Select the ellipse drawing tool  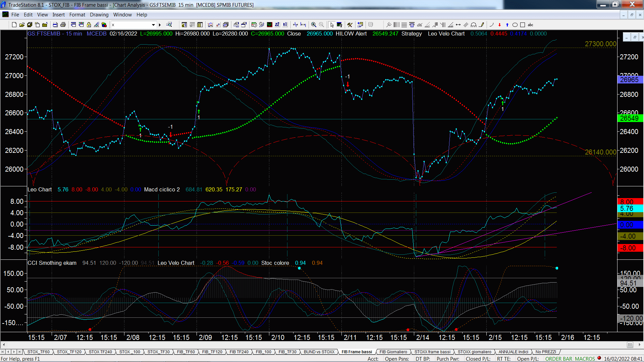click(515, 25)
